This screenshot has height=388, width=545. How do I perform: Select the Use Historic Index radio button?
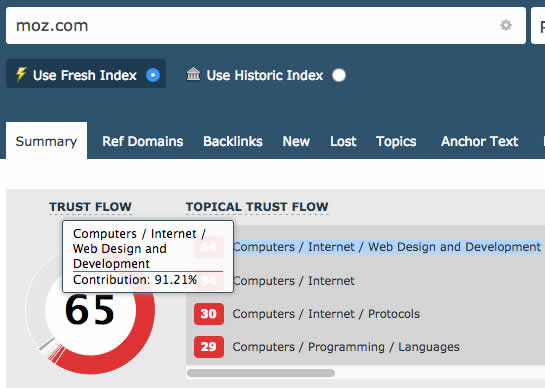pos(339,75)
